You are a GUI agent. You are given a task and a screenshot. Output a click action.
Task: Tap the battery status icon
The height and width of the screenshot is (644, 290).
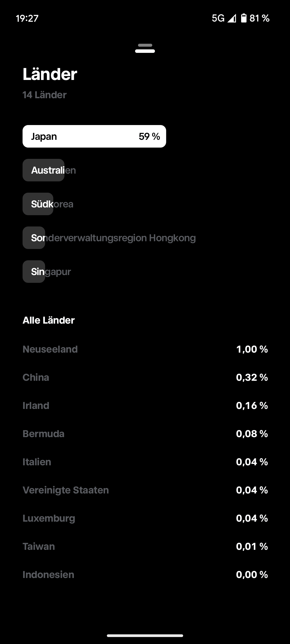click(244, 18)
